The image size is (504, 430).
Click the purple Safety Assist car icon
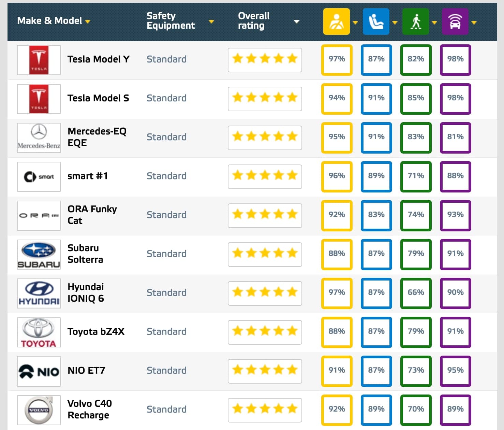tap(455, 21)
